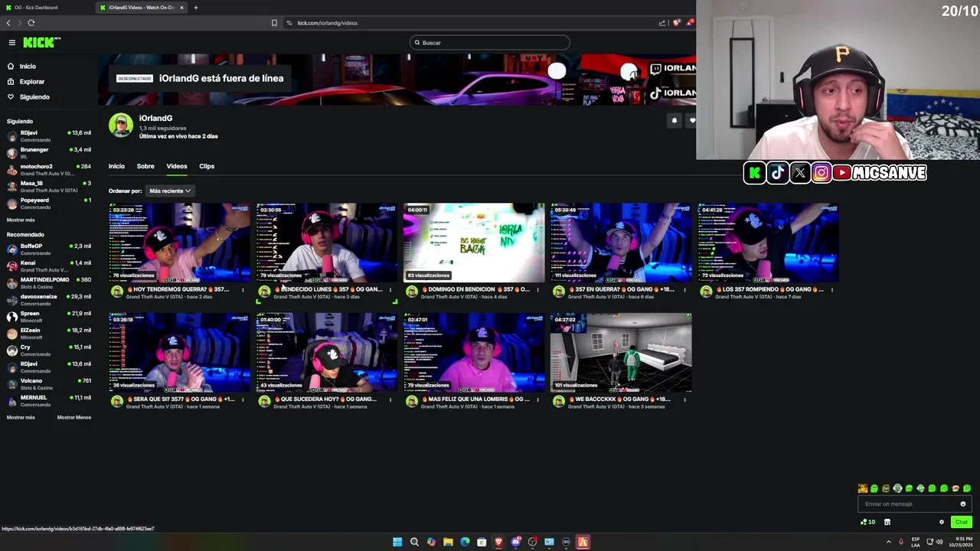
Task: Open MAS FELIZ QUE UNA LOMBRIS thumbnail
Action: click(474, 352)
